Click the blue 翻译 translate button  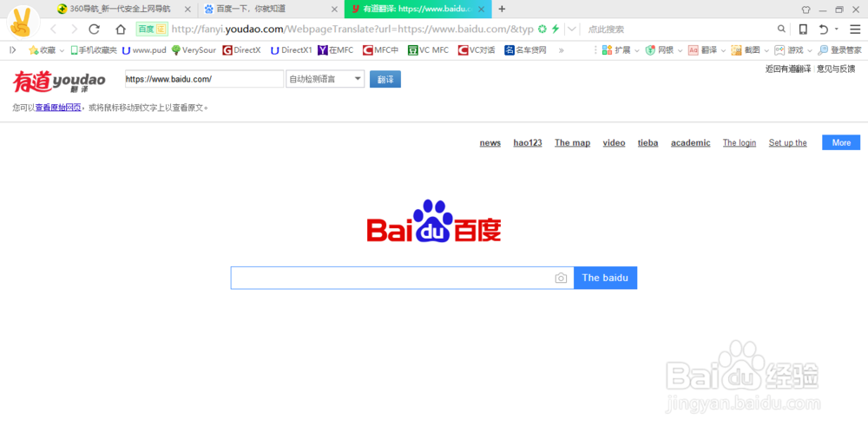tap(385, 79)
